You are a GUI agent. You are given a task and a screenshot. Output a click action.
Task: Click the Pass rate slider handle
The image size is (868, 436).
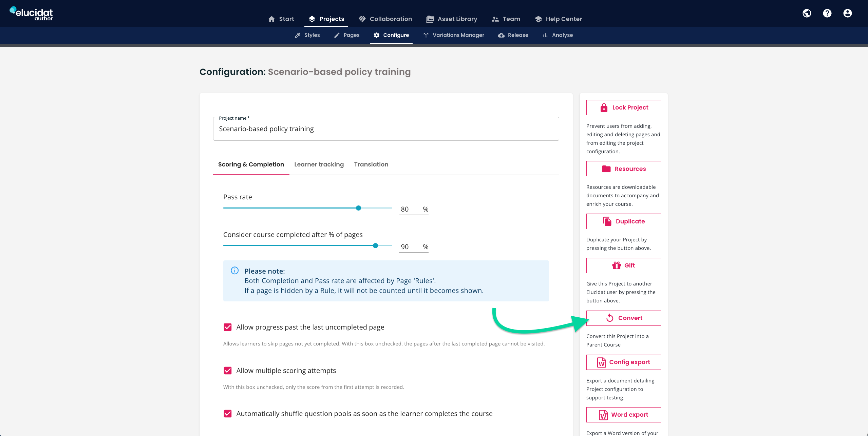click(x=358, y=208)
